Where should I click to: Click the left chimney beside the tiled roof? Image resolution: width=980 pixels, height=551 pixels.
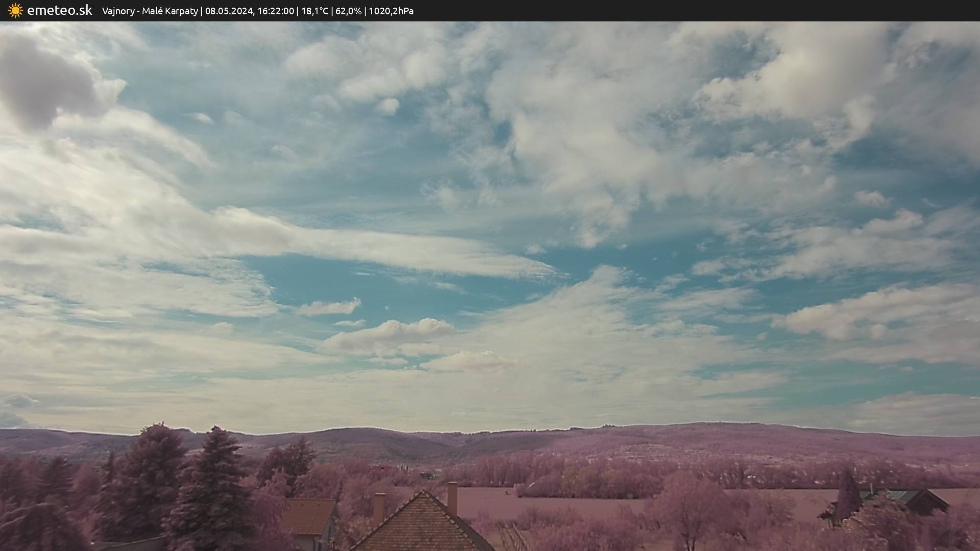pyautogui.click(x=379, y=508)
